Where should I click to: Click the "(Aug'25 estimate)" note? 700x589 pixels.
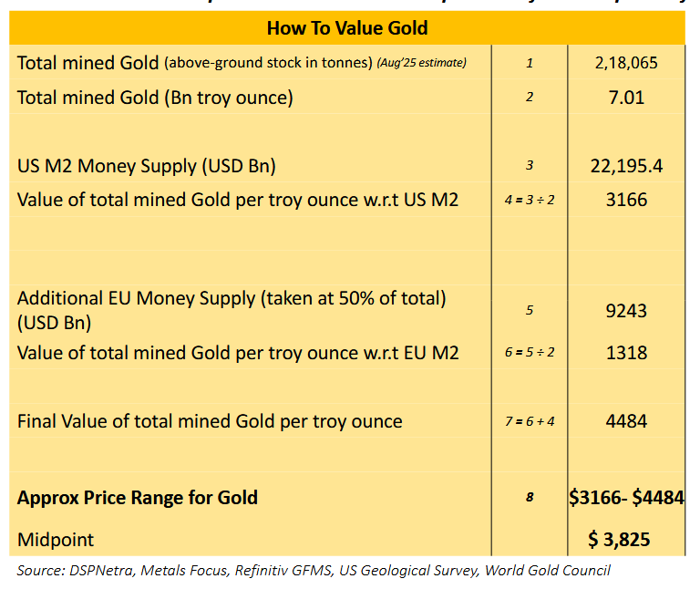(422, 63)
